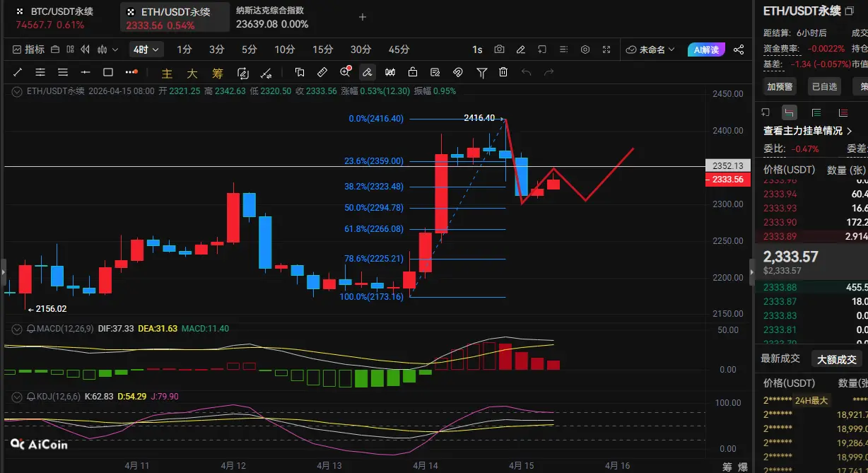Click the zoom magnifier icon
Image resolution: width=868 pixels, height=473 pixels.
346,71
